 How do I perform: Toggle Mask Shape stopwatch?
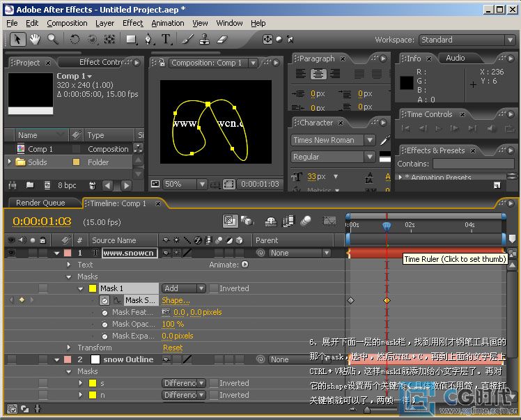coord(104,300)
